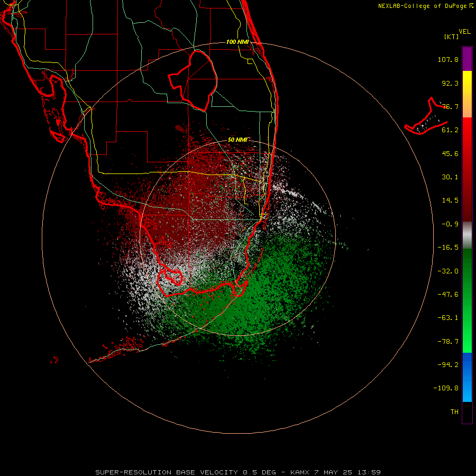Click the 61.2 velocity scale value
The width and height of the screenshot is (476, 476).
(x=450, y=130)
